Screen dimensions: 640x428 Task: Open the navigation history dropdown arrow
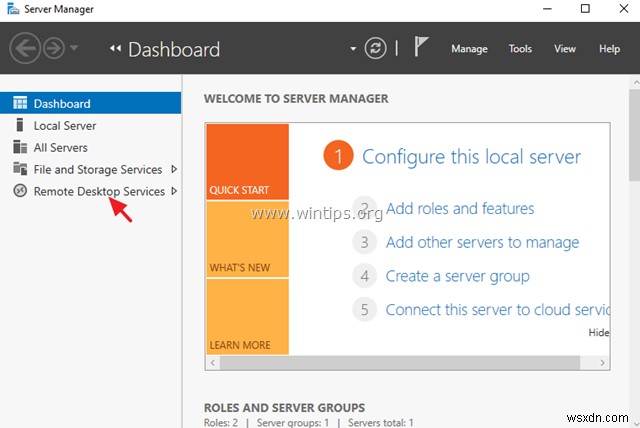74,49
